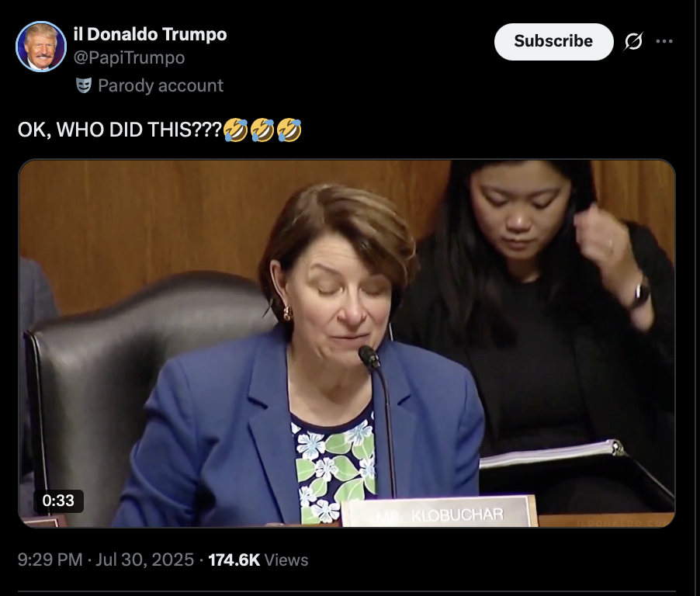Play the embedded hearing video
The width and height of the screenshot is (700, 596).
(347, 343)
